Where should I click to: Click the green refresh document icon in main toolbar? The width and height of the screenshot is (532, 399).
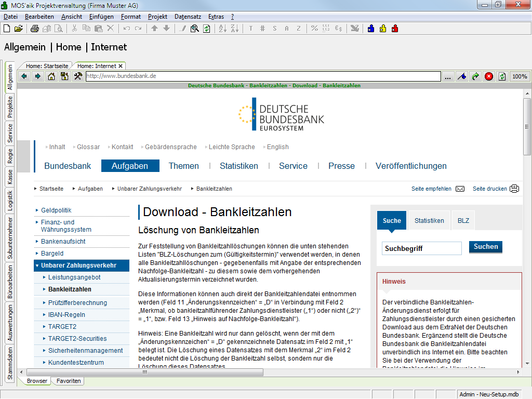coord(207,29)
